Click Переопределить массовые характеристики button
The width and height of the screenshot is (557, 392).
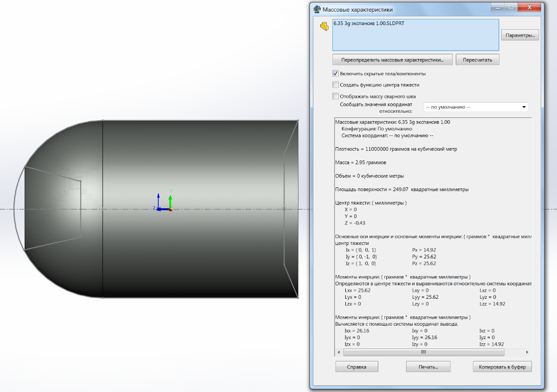click(392, 60)
